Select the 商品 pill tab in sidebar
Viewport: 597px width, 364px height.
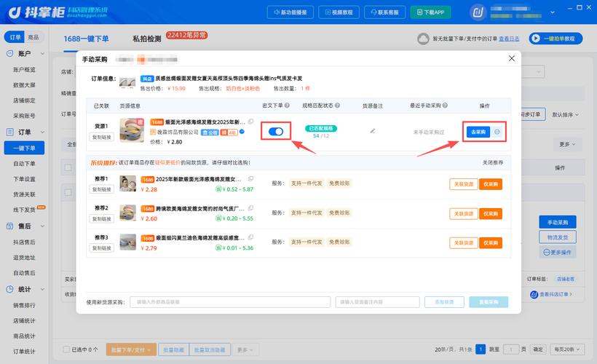tap(33, 37)
